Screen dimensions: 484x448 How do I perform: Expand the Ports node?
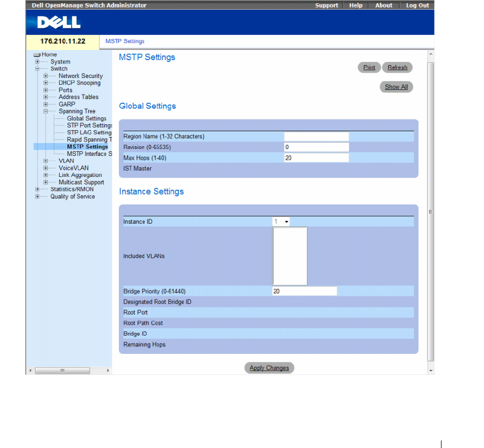pos(46,90)
